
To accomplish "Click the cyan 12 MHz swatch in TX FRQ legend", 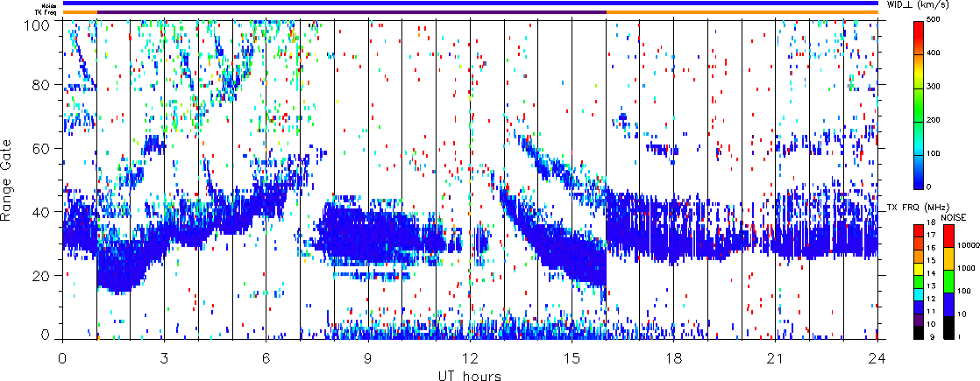I will (x=920, y=294).
